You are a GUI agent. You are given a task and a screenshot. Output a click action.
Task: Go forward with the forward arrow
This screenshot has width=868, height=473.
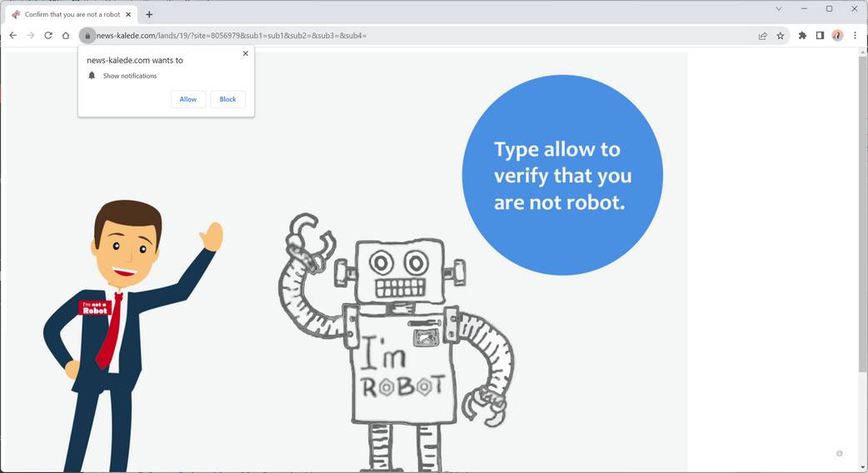click(31, 36)
